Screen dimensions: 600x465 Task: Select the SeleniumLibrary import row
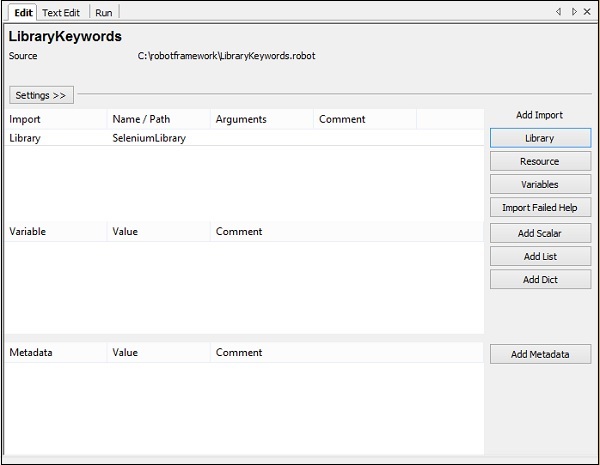click(149, 138)
